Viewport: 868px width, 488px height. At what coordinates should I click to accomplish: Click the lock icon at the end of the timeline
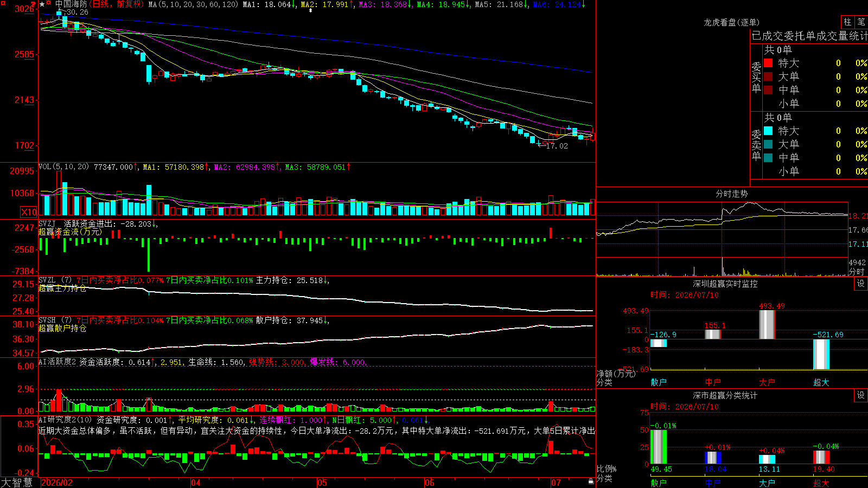click(x=591, y=481)
